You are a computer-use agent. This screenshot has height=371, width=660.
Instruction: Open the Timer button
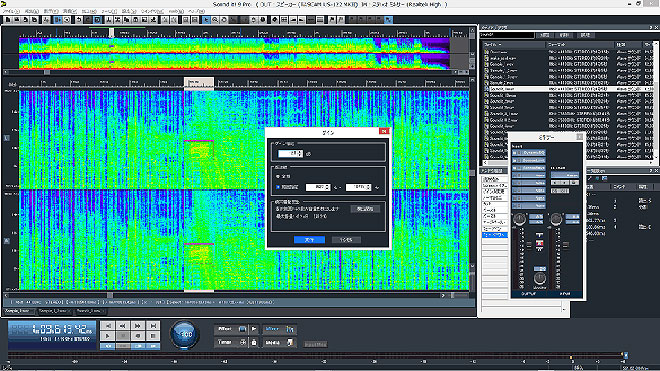231,342
